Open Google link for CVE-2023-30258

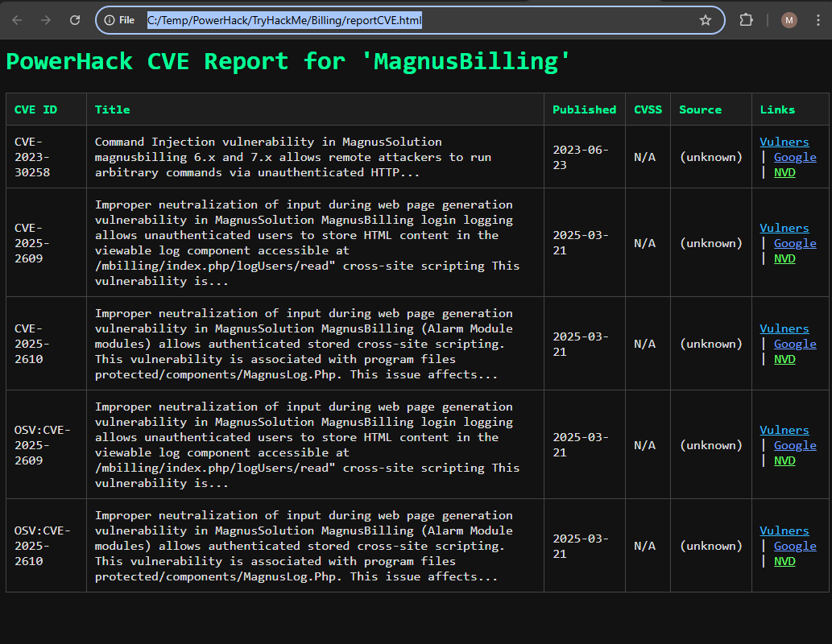(794, 157)
